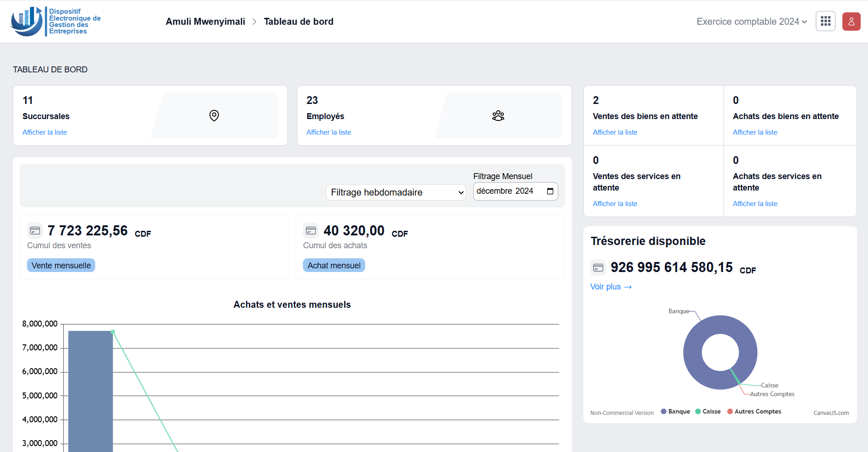This screenshot has height=452, width=868.
Task: Select Tableau de bord in the breadcrumb
Action: pos(299,21)
